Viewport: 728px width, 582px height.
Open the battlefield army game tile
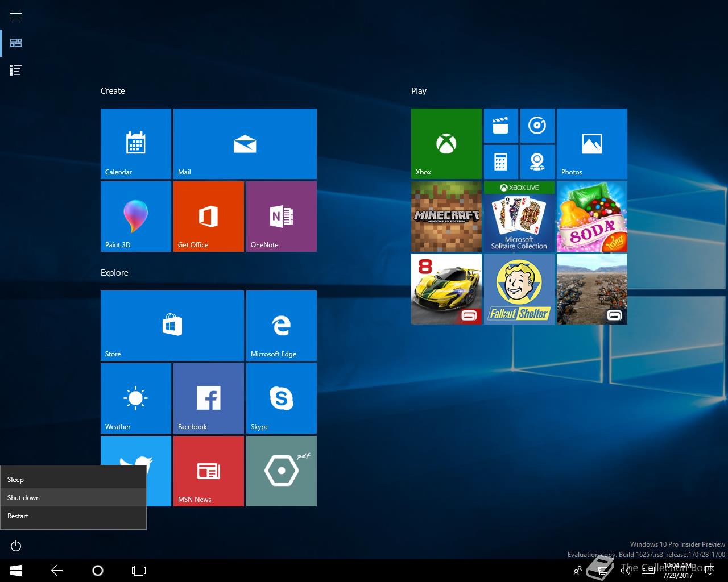pos(592,289)
